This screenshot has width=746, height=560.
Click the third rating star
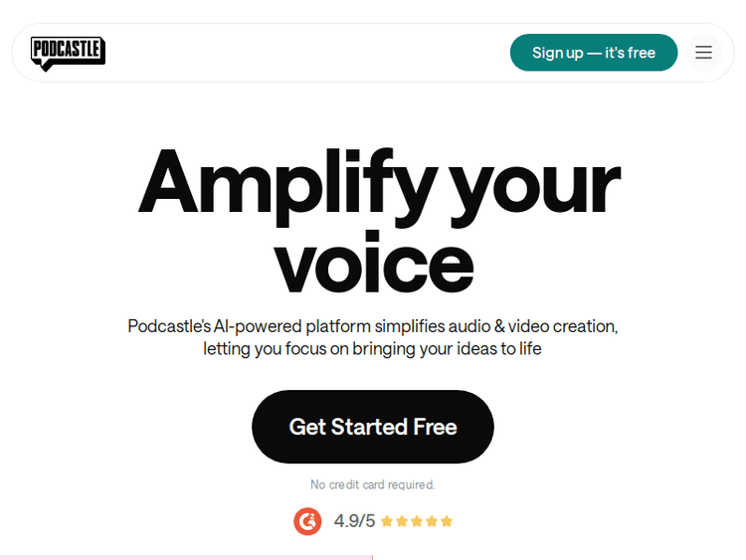[417, 521]
